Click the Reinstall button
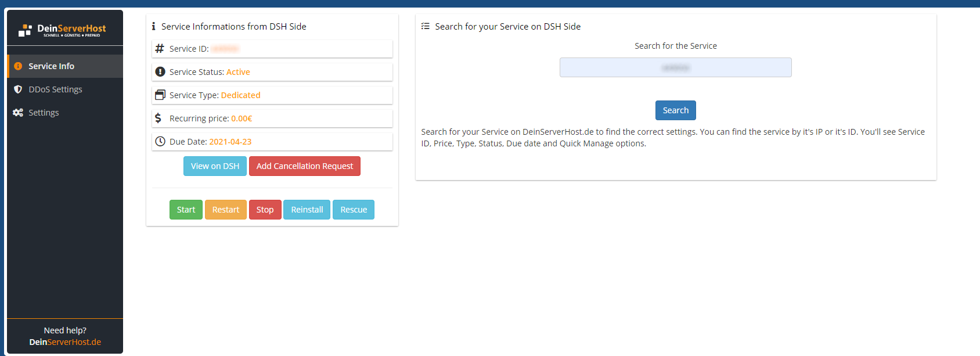 307,210
